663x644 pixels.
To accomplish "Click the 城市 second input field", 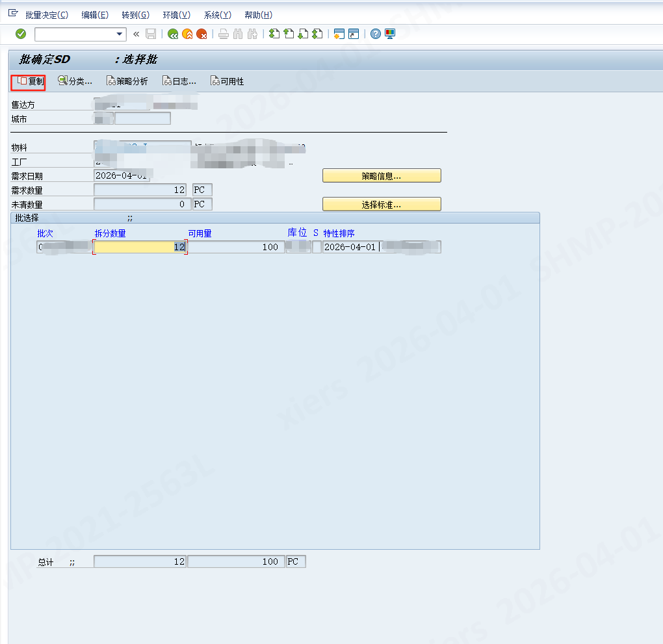I will (142, 118).
